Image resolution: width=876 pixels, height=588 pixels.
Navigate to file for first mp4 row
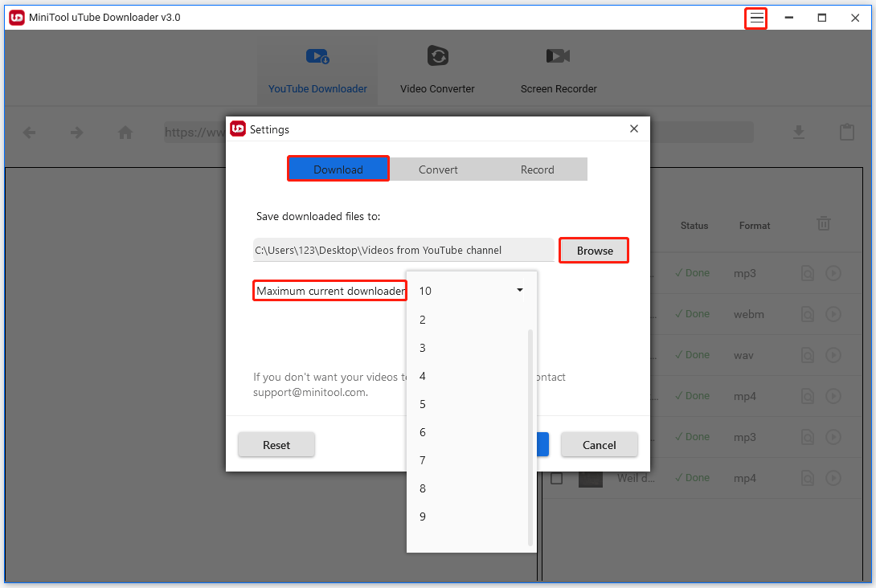[807, 396]
